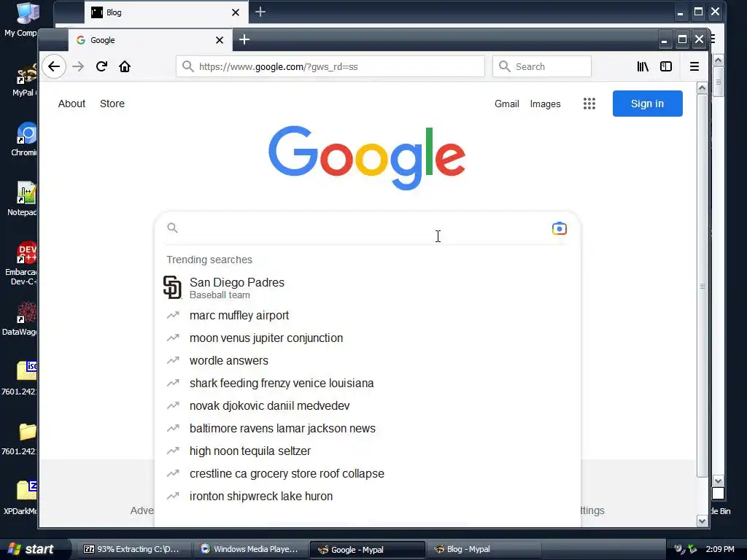This screenshot has width=747, height=560.
Task: Select suggestion high noon tequila seltzer
Action: click(366, 451)
